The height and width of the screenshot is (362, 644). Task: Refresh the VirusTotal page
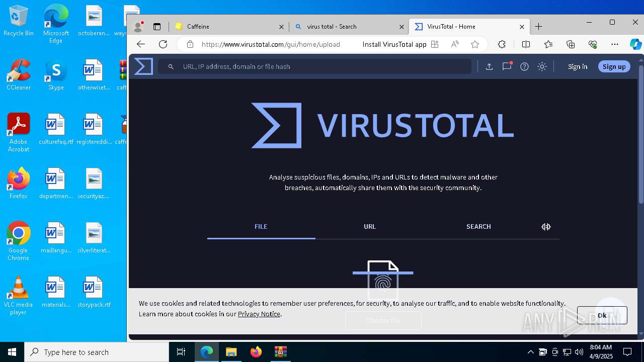click(x=163, y=44)
